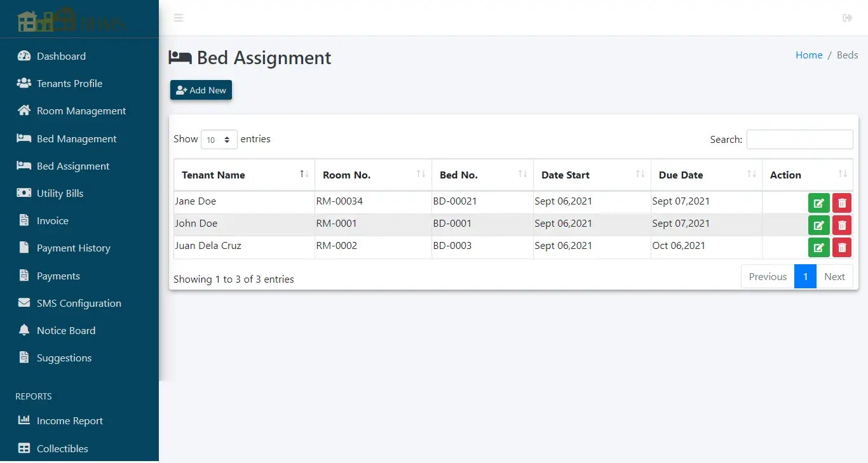Toggle the sidebar with the hamburger icon
Viewport: 868px width, 463px height.
(179, 18)
